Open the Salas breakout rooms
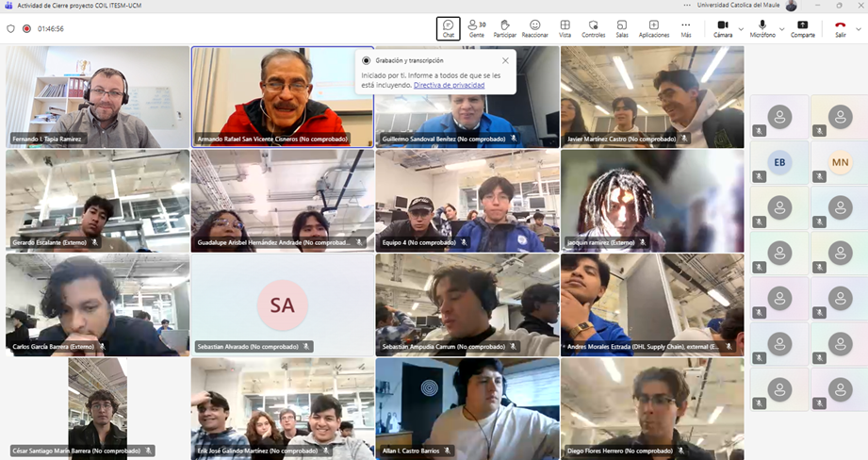 point(622,28)
